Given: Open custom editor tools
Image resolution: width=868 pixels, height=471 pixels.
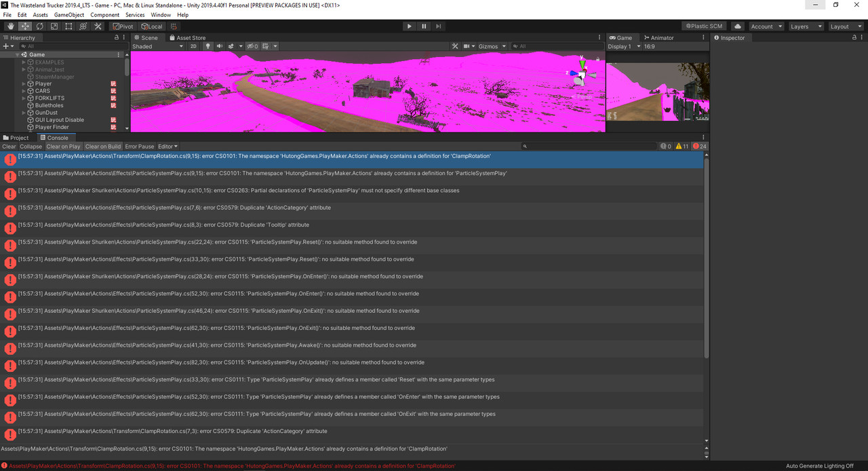Looking at the screenshot, I should click(x=98, y=26).
